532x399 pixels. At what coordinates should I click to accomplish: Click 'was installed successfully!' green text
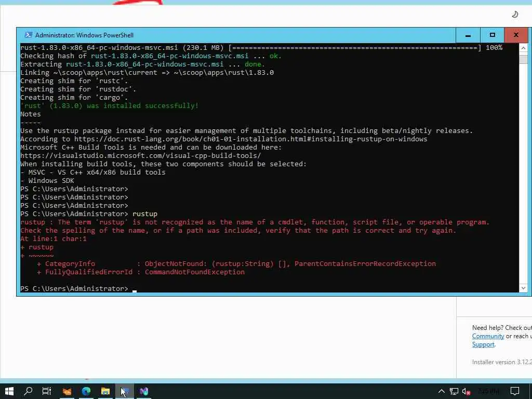pos(142,105)
